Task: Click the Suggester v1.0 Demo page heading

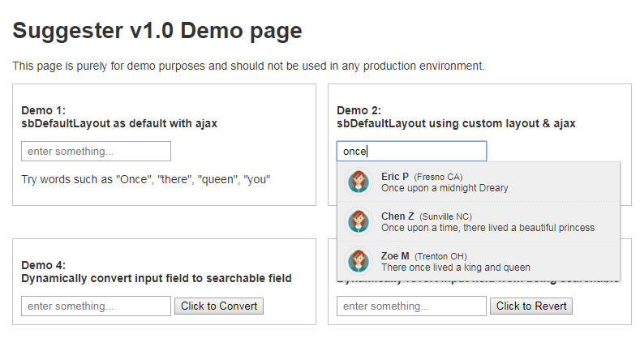Action: 157,31
